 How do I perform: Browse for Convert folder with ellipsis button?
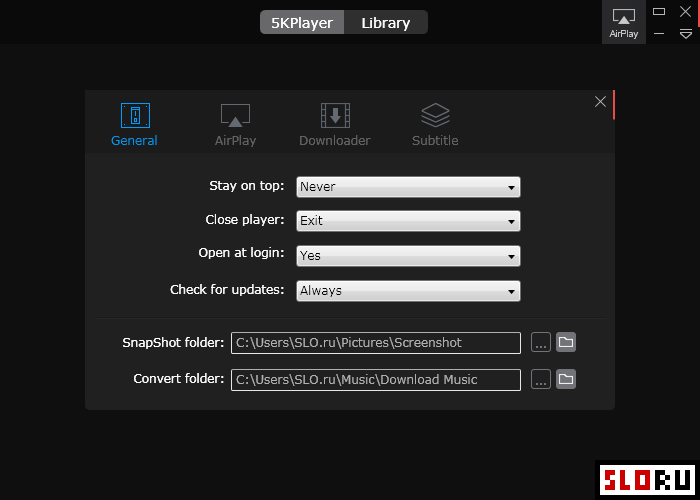(x=541, y=379)
